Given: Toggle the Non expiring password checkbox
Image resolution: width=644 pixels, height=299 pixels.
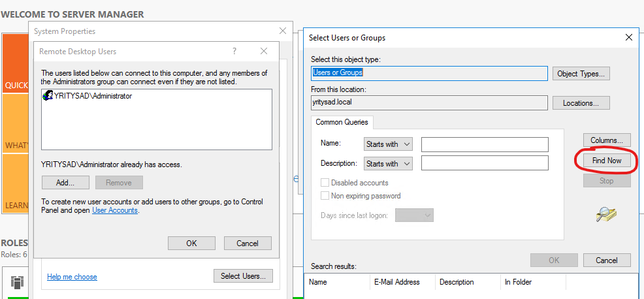Looking at the screenshot, I should [325, 195].
